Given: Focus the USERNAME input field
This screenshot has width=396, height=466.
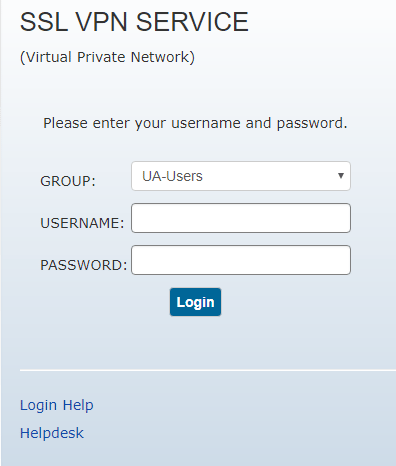Looking at the screenshot, I should (241, 218).
